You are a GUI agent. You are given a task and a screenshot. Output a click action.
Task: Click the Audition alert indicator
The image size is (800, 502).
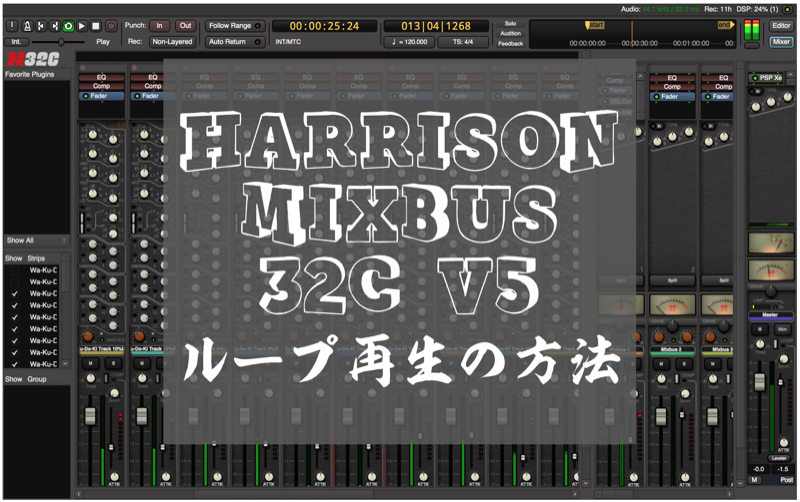(510, 34)
